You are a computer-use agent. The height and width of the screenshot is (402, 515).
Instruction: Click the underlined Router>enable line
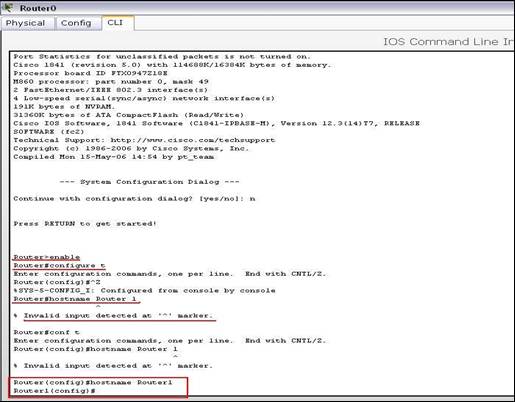coord(47,257)
